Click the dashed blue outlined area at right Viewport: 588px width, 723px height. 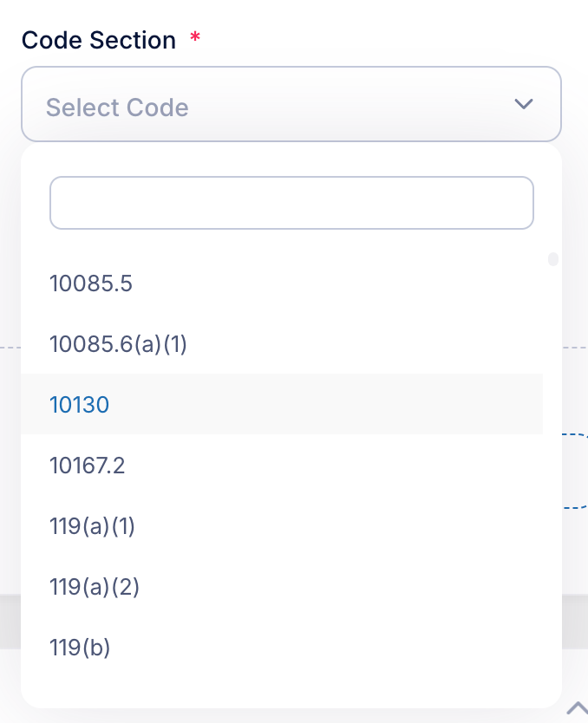point(575,471)
